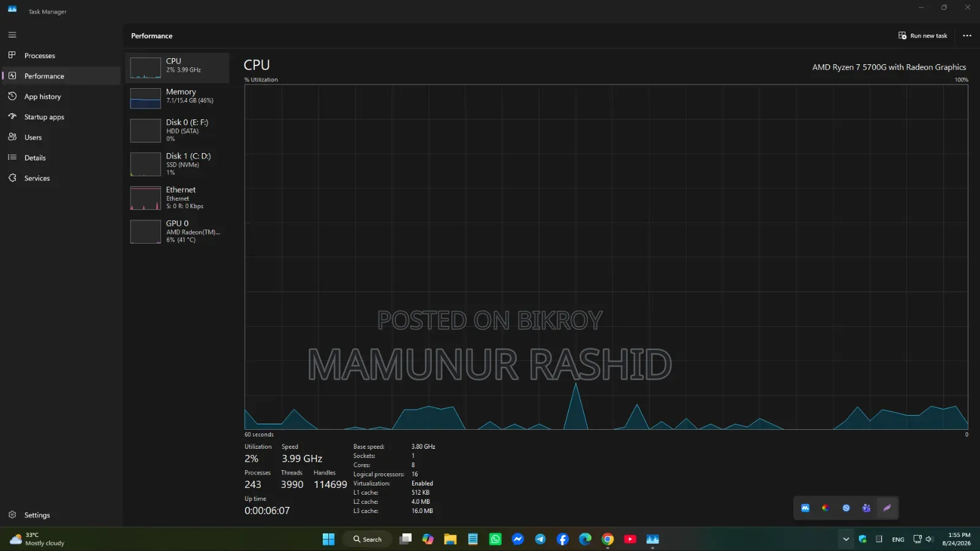Click Task Manager title bar icon

(x=12, y=9)
